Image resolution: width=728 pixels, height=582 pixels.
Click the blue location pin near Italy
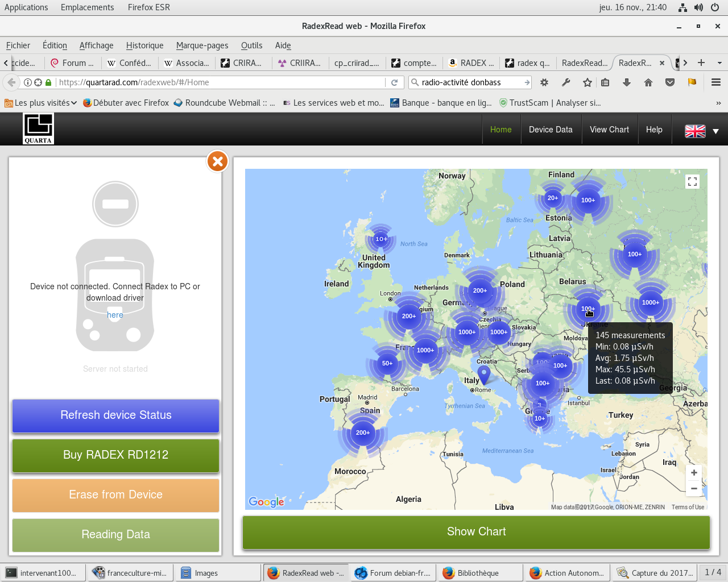coord(483,375)
